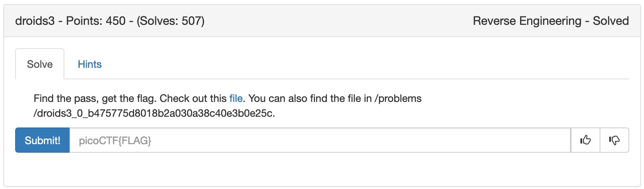Switch to the Hints tab
Viewport: 644px width, 189px height.
coord(89,64)
